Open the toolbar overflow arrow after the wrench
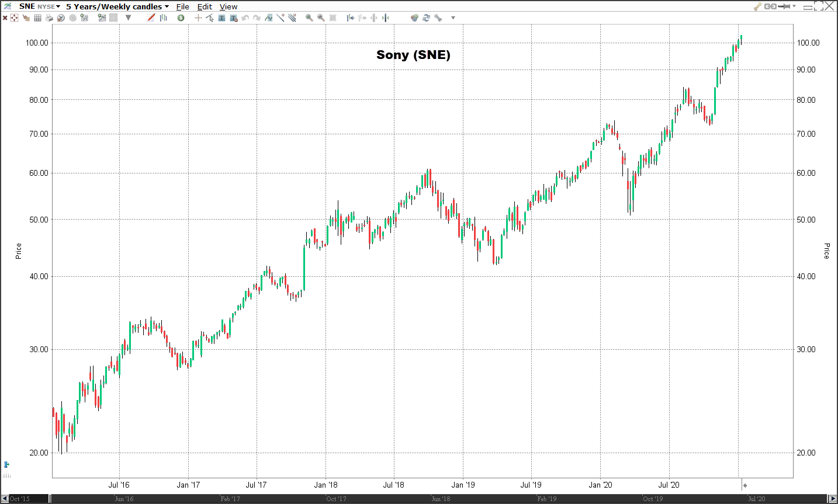The width and height of the screenshot is (838, 504). (453, 18)
